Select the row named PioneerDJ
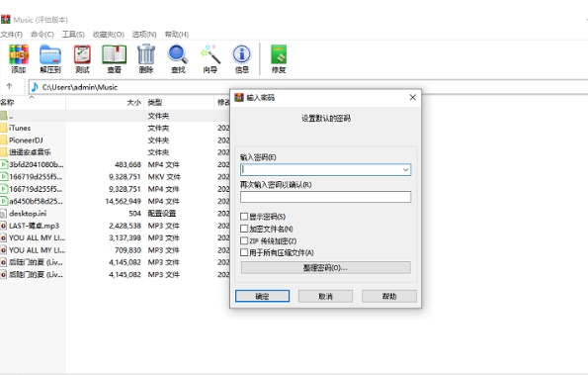The height and width of the screenshot is (375, 588). click(x=115, y=141)
